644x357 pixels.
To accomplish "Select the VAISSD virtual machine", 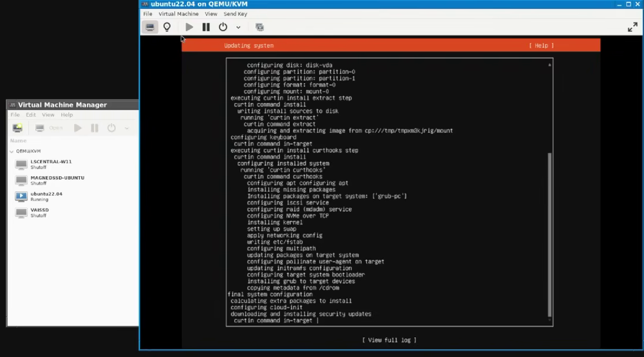I will tap(72, 213).
